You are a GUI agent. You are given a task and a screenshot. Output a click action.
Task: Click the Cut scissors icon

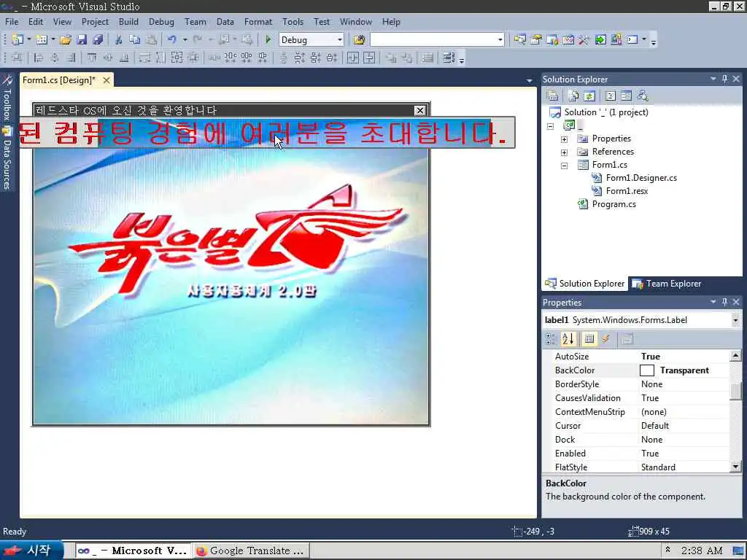click(x=119, y=40)
